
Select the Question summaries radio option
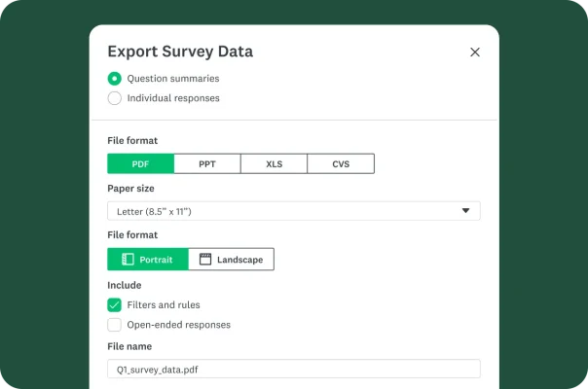click(114, 79)
